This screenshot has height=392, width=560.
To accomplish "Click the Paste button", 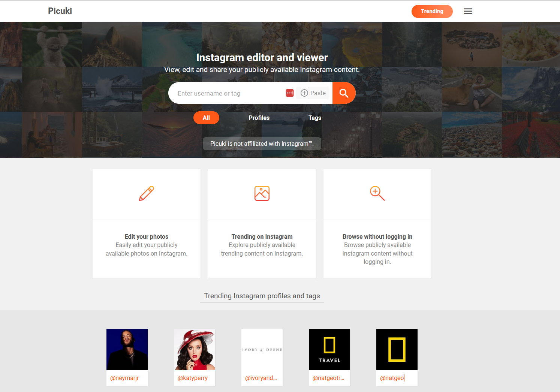I will point(313,93).
